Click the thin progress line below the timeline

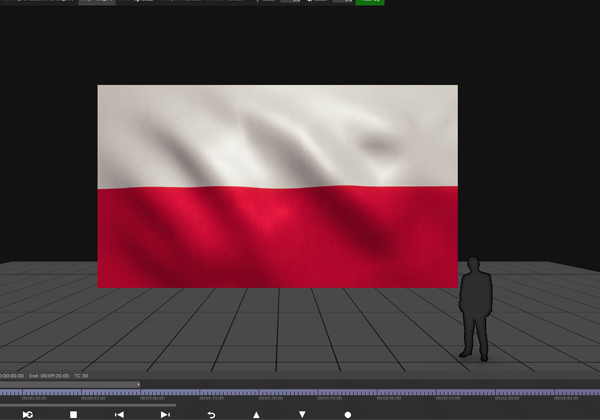(x=88, y=405)
